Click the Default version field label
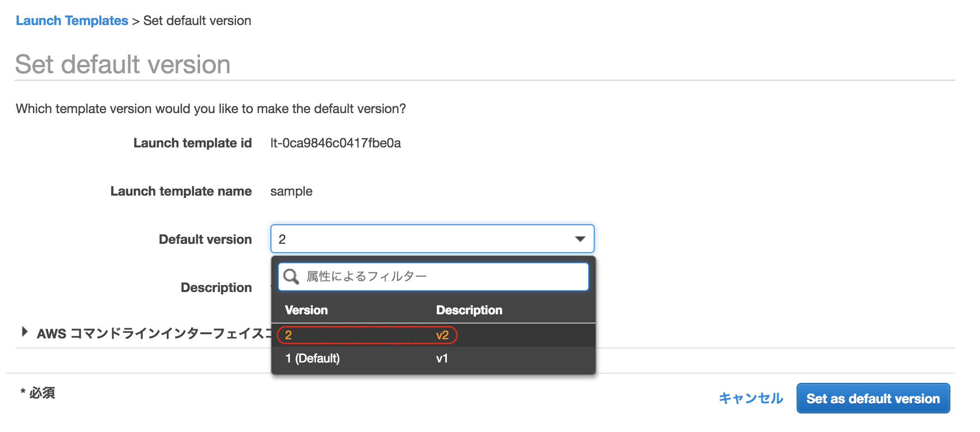The image size is (980, 432). (205, 240)
